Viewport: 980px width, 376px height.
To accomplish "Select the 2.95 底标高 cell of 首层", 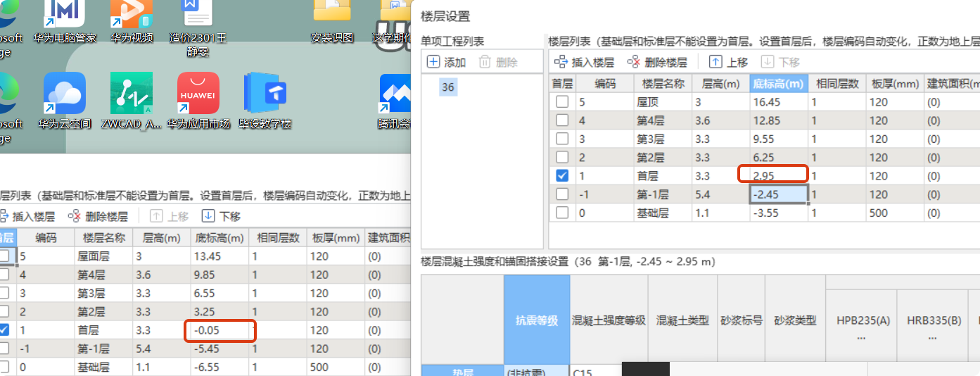I will (779, 175).
